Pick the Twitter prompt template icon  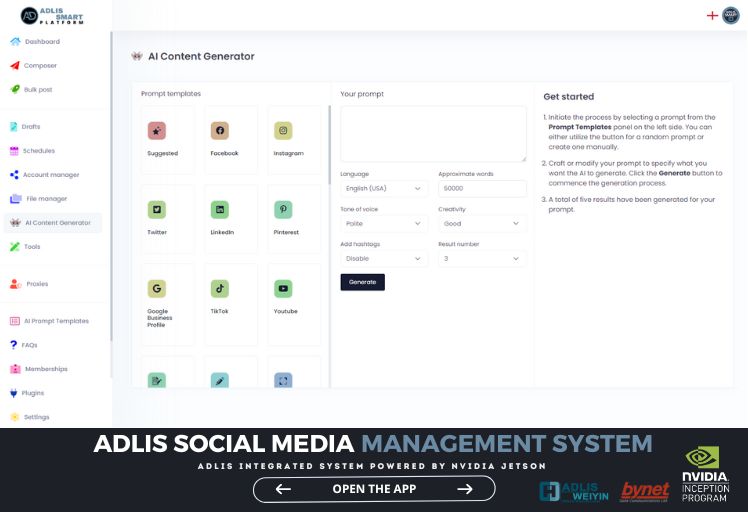point(156,210)
